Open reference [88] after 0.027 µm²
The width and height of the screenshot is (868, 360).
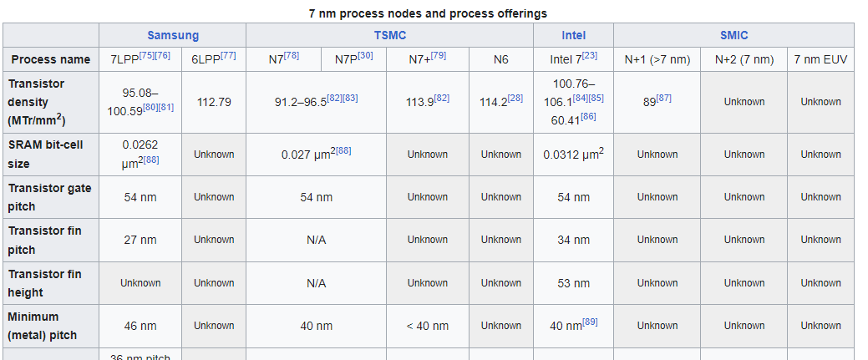[x=343, y=150]
